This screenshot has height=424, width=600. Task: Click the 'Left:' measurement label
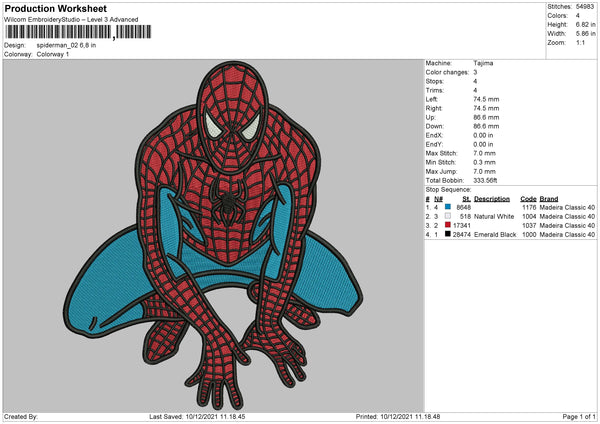pyautogui.click(x=432, y=99)
